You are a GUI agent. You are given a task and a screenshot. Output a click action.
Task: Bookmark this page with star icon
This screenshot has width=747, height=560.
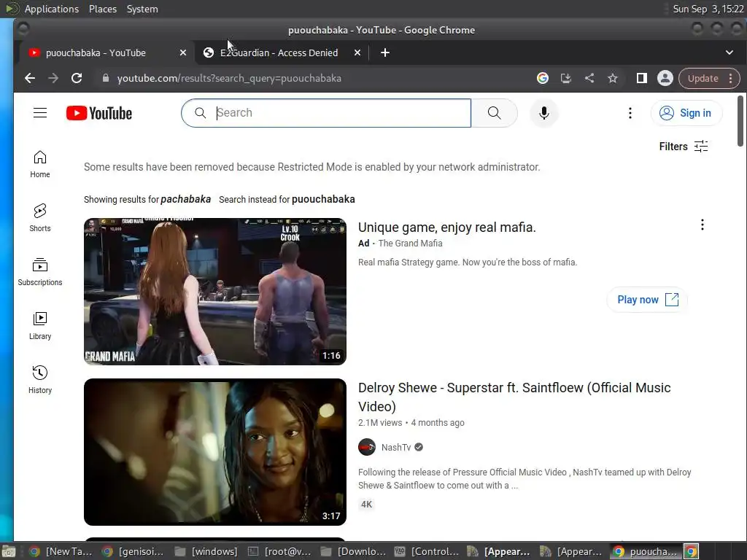coord(613,78)
